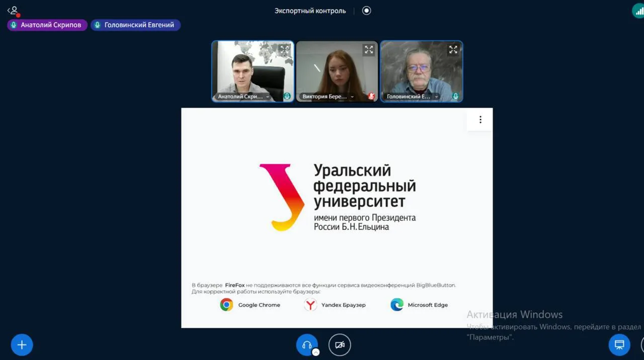The width and height of the screenshot is (644, 360).
Task: Select talking indicator Головинский Евгений
Action: tap(135, 25)
